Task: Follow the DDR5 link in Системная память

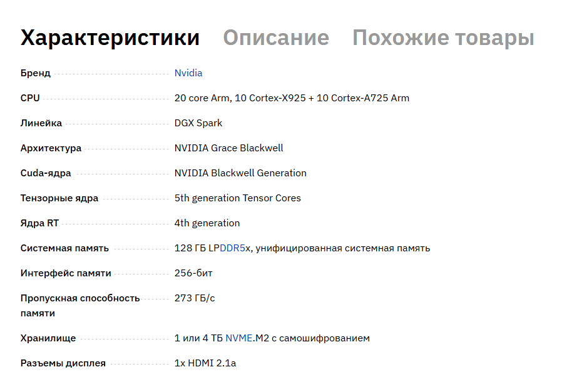Action: pos(232,248)
